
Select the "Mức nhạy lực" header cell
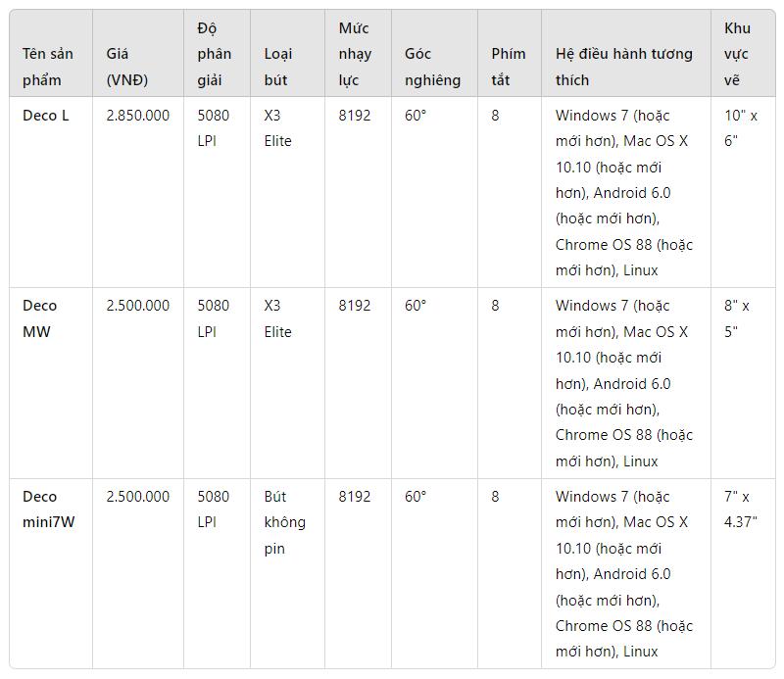click(x=355, y=54)
